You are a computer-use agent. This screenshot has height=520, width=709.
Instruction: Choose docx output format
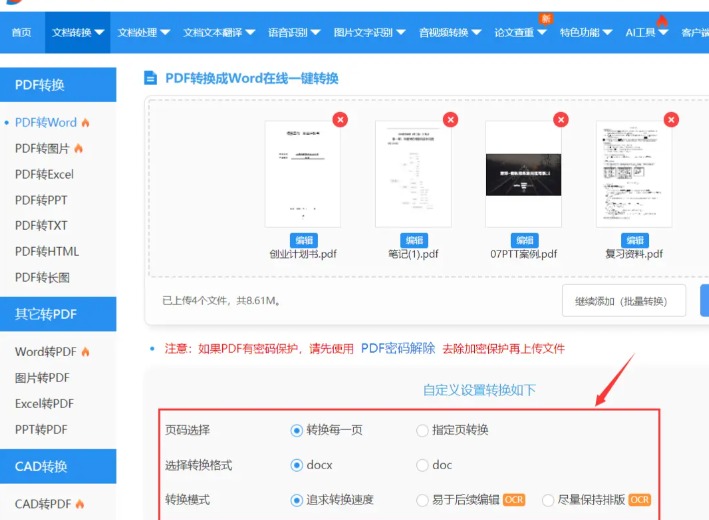pos(297,465)
